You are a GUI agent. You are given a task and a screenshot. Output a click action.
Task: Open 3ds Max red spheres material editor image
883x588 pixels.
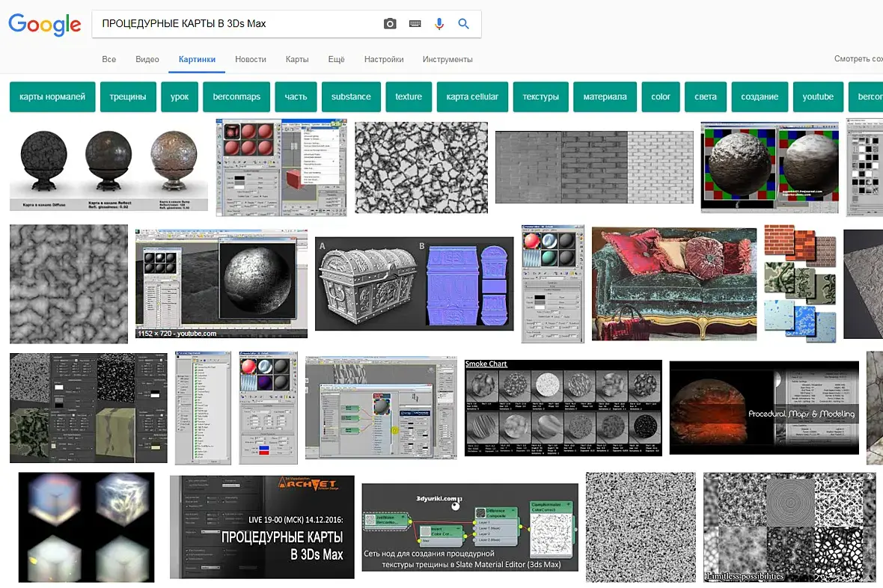click(281, 168)
